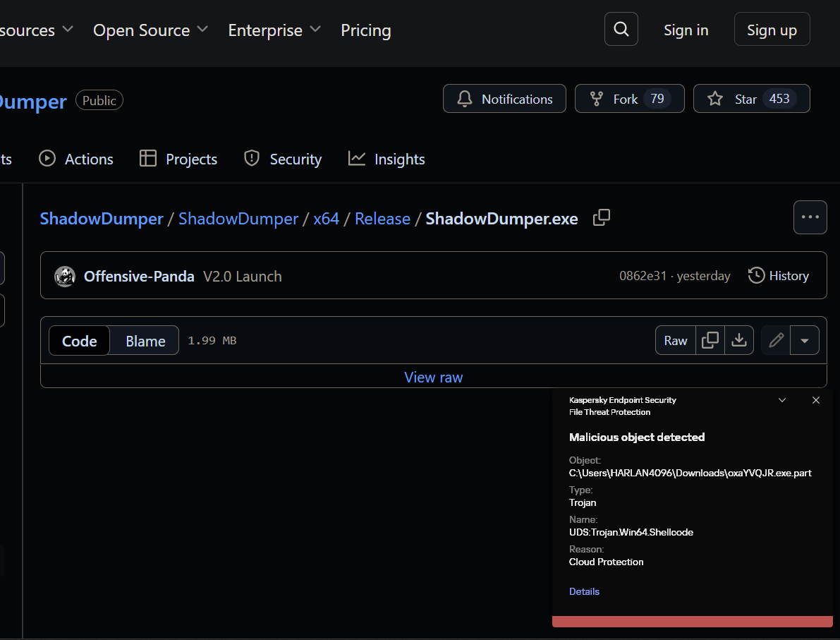Click the Offensive-Panda avatar image
This screenshot has width=840, height=640.
tap(65, 277)
